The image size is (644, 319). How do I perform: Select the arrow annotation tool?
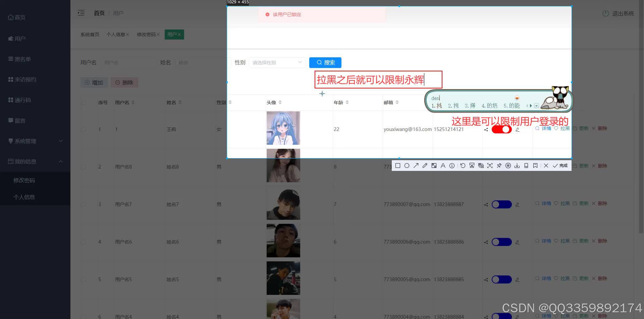click(x=416, y=166)
